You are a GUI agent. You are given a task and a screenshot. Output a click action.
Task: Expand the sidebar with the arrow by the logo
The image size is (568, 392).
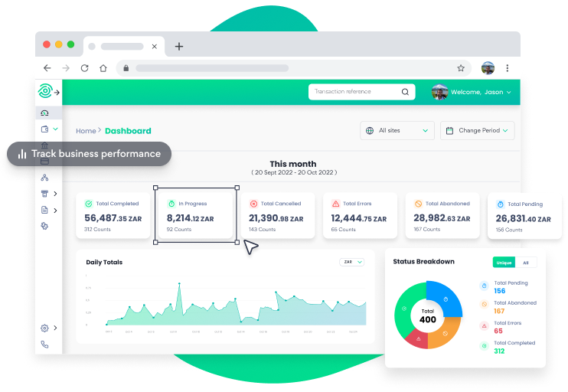pyautogui.click(x=57, y=92)
